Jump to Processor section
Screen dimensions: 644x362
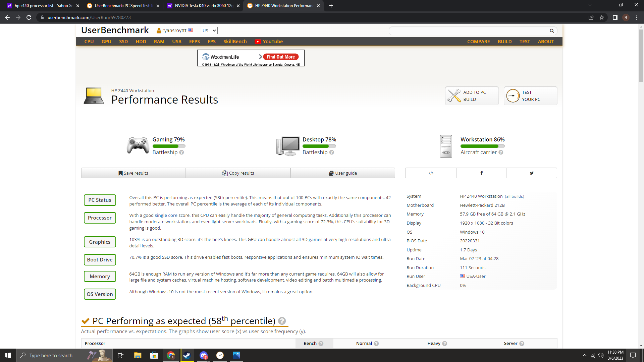click(100, 218)
